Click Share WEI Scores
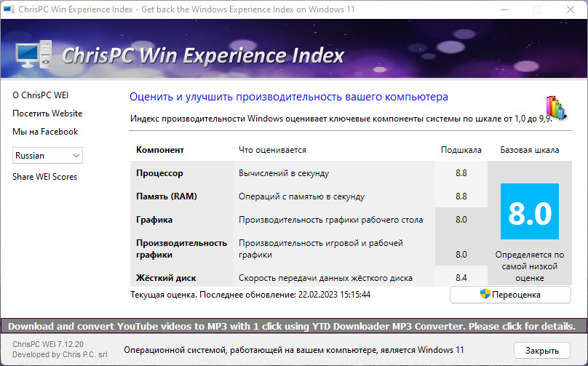Viewport: 588px width, 366px height. click(44, 177)
